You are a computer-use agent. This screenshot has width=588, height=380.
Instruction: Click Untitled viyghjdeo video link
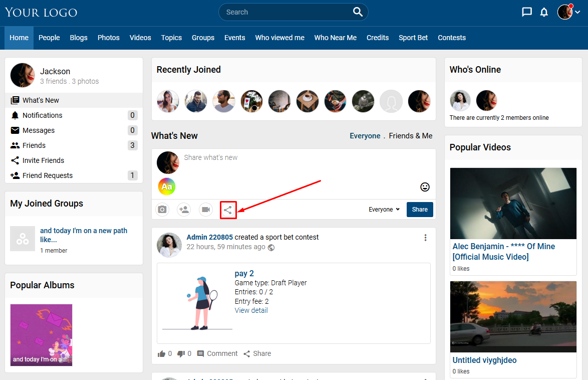coord(484,360)
